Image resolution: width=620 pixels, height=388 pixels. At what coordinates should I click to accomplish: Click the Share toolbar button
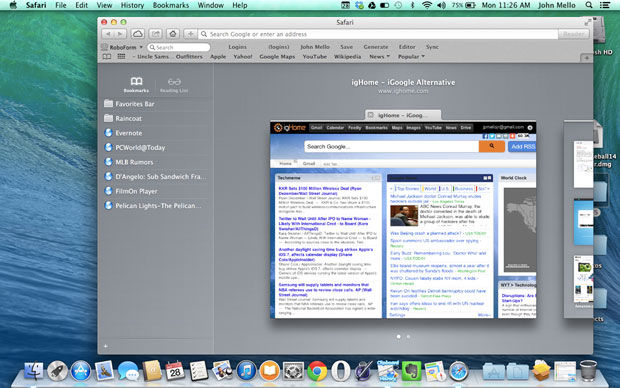pos(156,34)
